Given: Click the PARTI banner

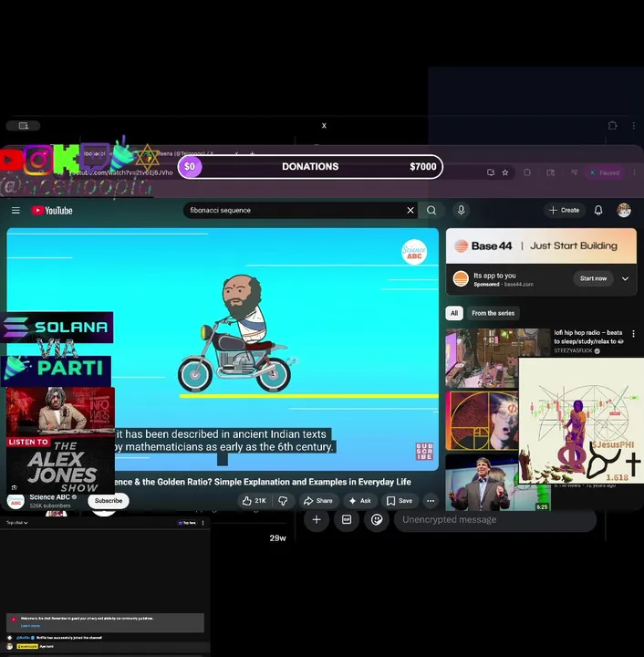Looking at the screenshot, I should [56, 370].
